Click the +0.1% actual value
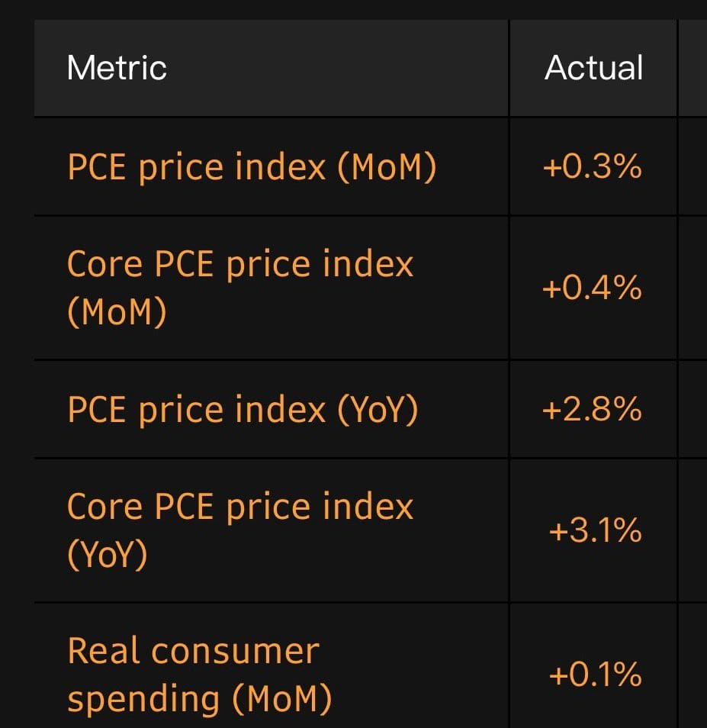The image size is (707, 728). [595, 675]
